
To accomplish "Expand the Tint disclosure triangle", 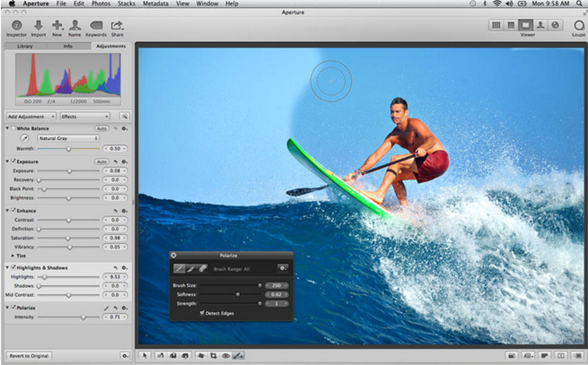I will 13,256.
